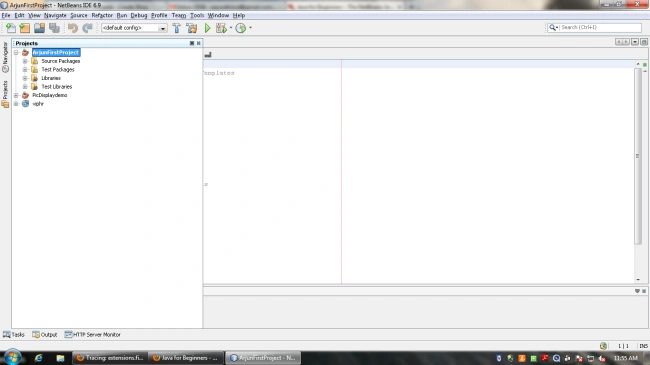This screenshot has width=650, height=365.
Task: Select the viphr project
Action: 38,104
